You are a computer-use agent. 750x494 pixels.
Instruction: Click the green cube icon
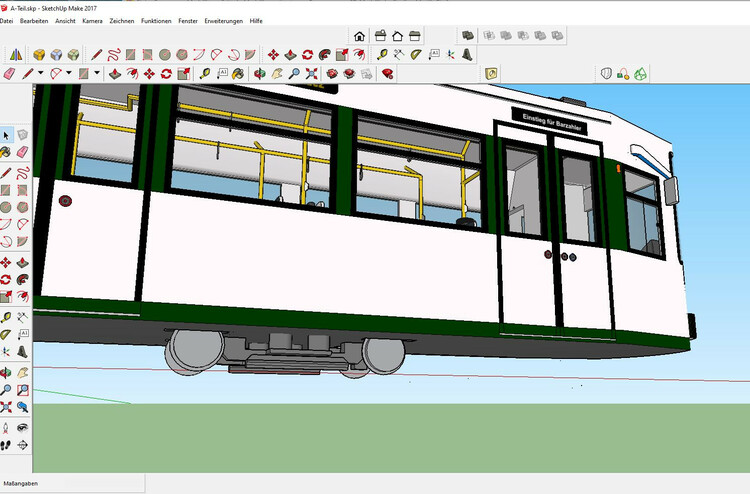(73, 55)
